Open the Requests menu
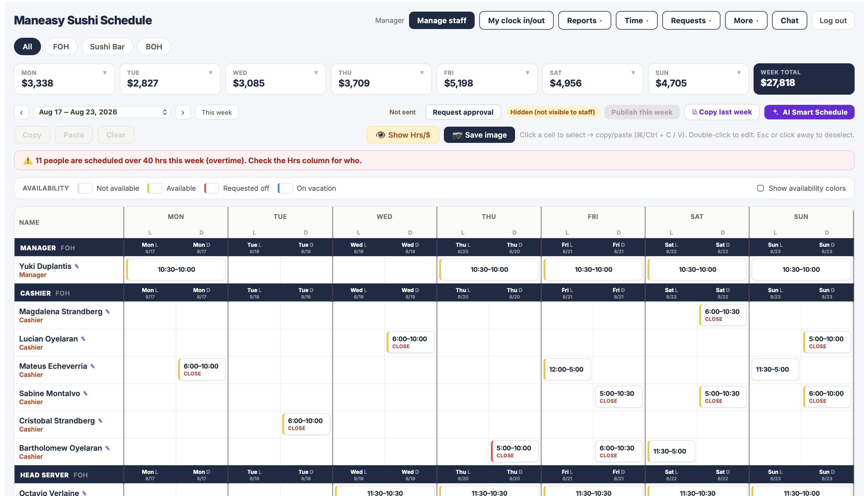This screenshot has width=868, height=496. coord(691,20)
